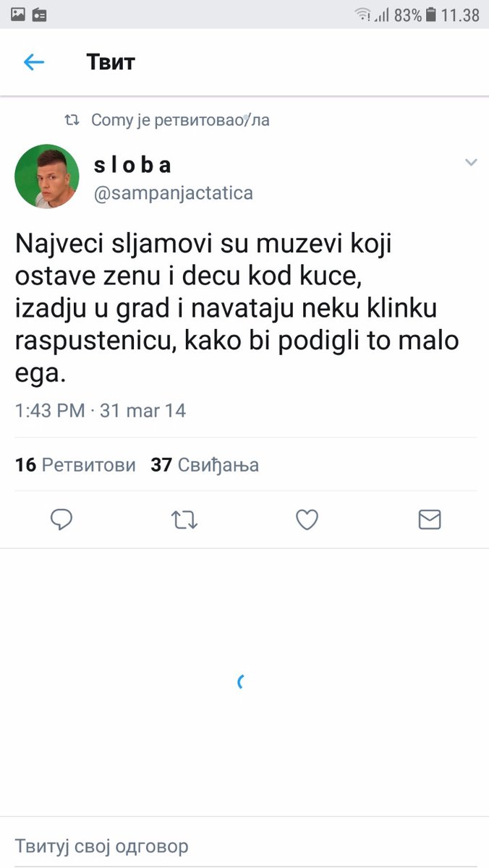
Task: Open the reply speech bubble icon
Action: tap(61, 519)
